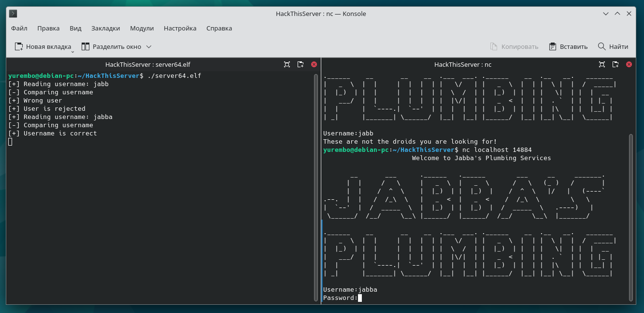Click the 'These are not the droids' line
644x313 pixels.
410,142
